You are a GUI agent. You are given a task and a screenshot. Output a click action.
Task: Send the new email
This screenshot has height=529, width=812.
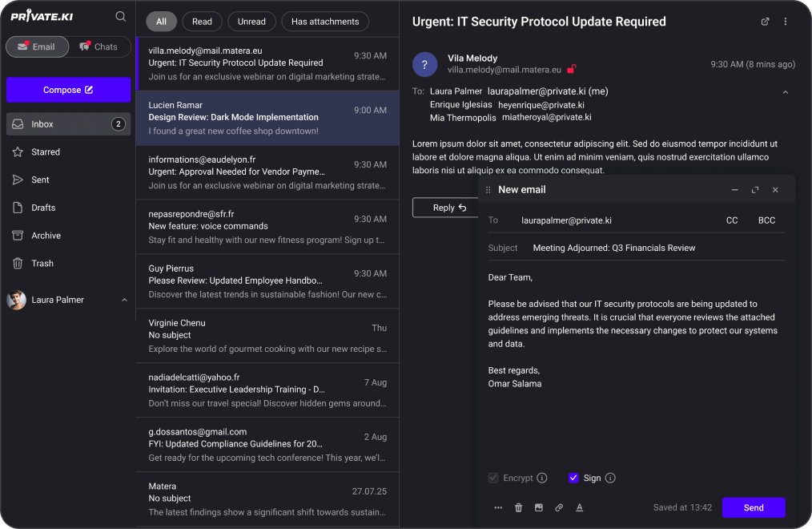753,507
